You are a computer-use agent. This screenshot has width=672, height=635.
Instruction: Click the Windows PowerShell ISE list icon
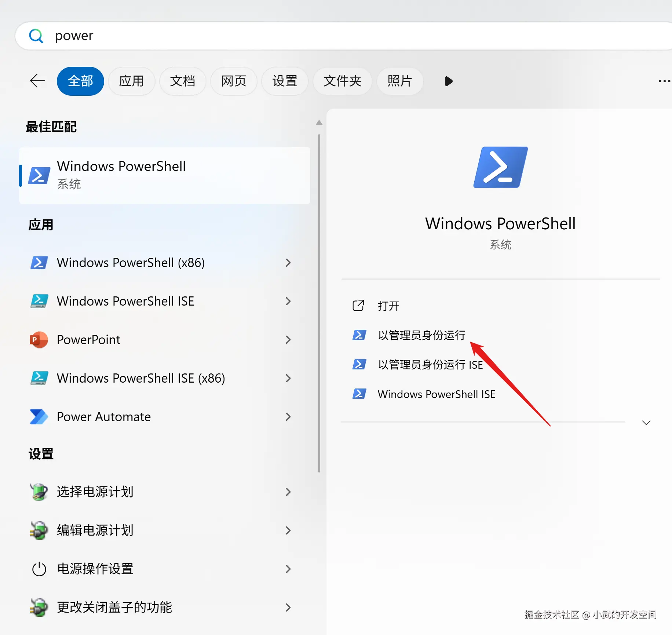39,301
